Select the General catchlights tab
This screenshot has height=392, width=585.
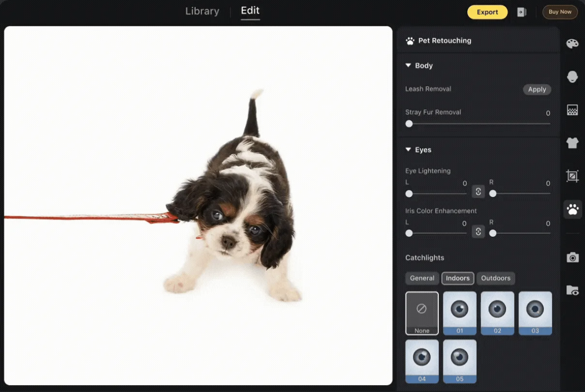[422, 278]
